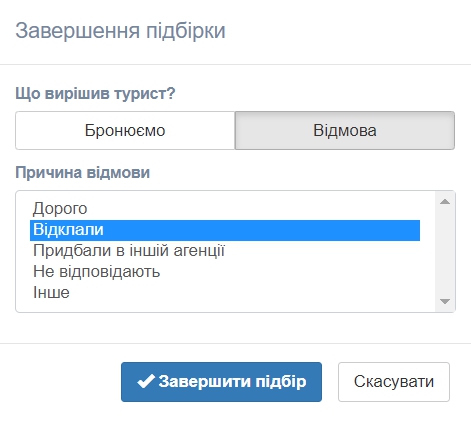This screenshot has width=471, height=423.
Task: Click the reasons list scrollbar track
Action: coord(445,251)
